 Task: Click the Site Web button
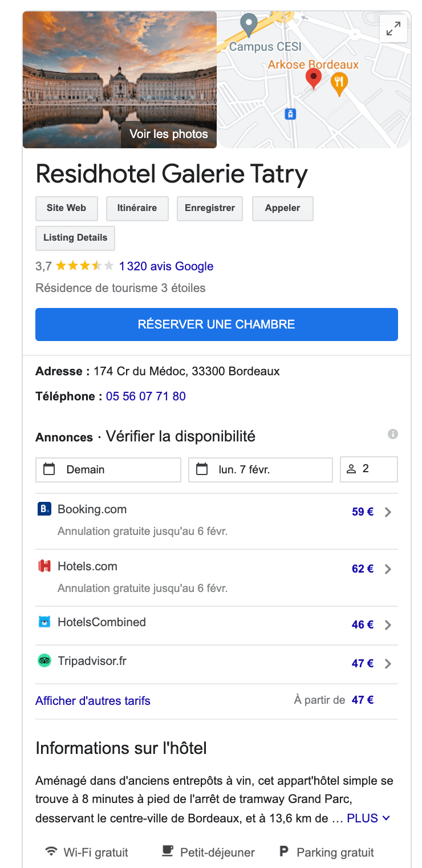click(66, 208)
